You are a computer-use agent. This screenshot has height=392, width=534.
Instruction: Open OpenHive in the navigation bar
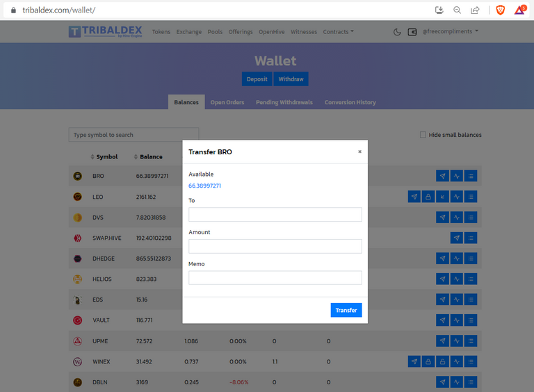(271, 32)
